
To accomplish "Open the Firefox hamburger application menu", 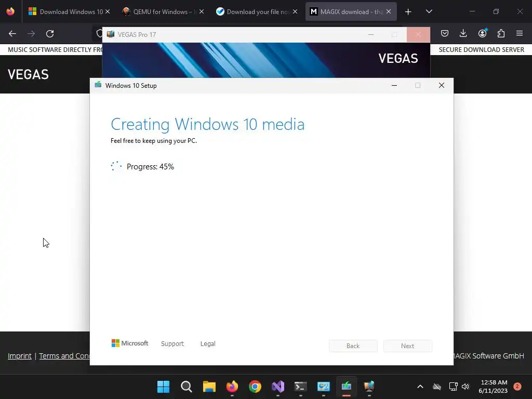I will (x=520, y=33).
